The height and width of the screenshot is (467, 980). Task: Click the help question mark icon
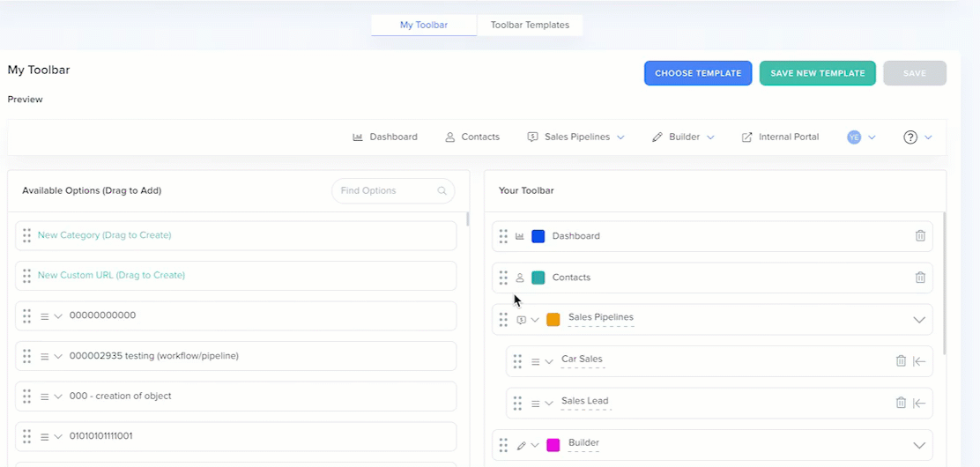910,137
